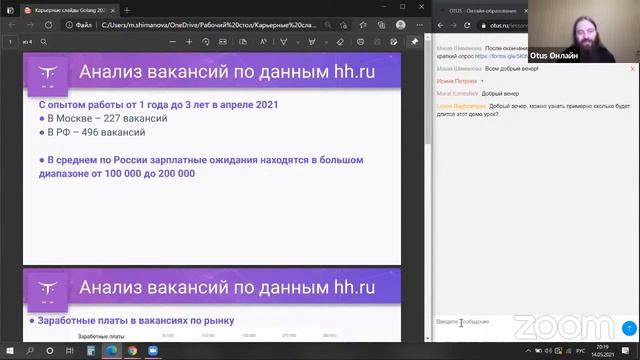The width and height of the screenshot is (640, 360).
Task: Click the Otus Онлайн webcam thumbnail
Action: [x=584, y=31]
